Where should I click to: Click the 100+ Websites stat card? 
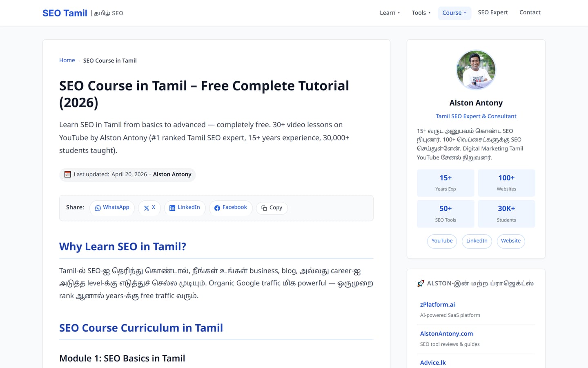pyautogui.click(x=506, y=183)
